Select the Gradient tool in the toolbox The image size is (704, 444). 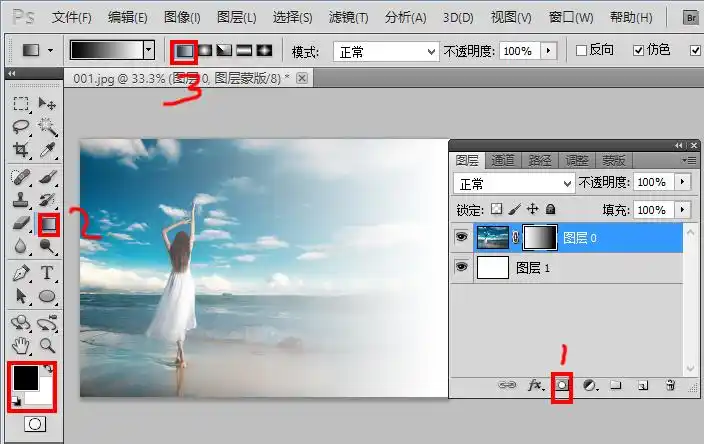tap(47, 225)
